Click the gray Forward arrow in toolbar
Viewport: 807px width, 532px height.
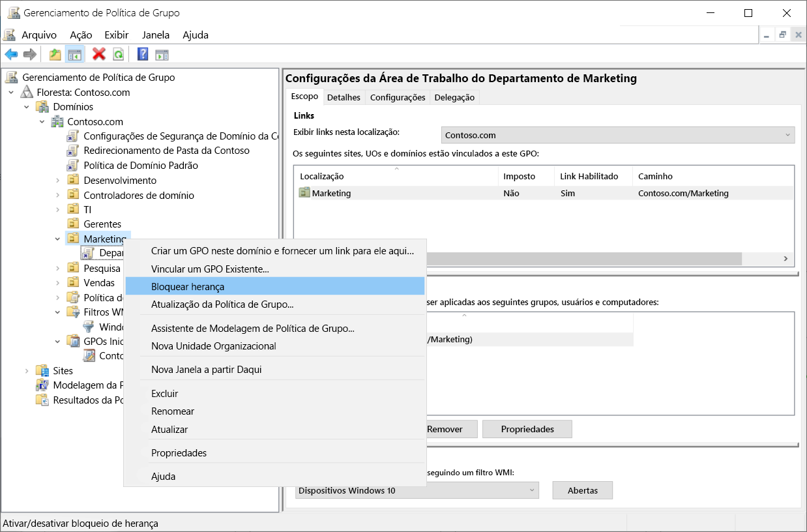pos(29,54)
